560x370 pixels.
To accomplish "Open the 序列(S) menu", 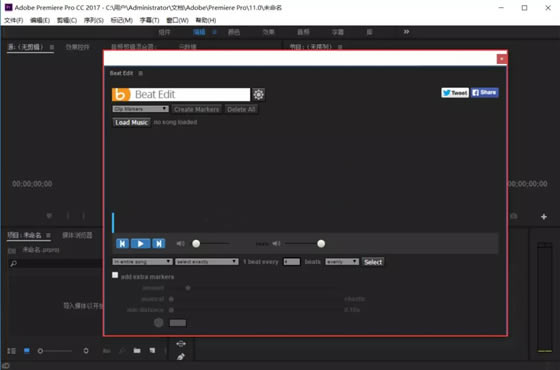I will point(94,20).
